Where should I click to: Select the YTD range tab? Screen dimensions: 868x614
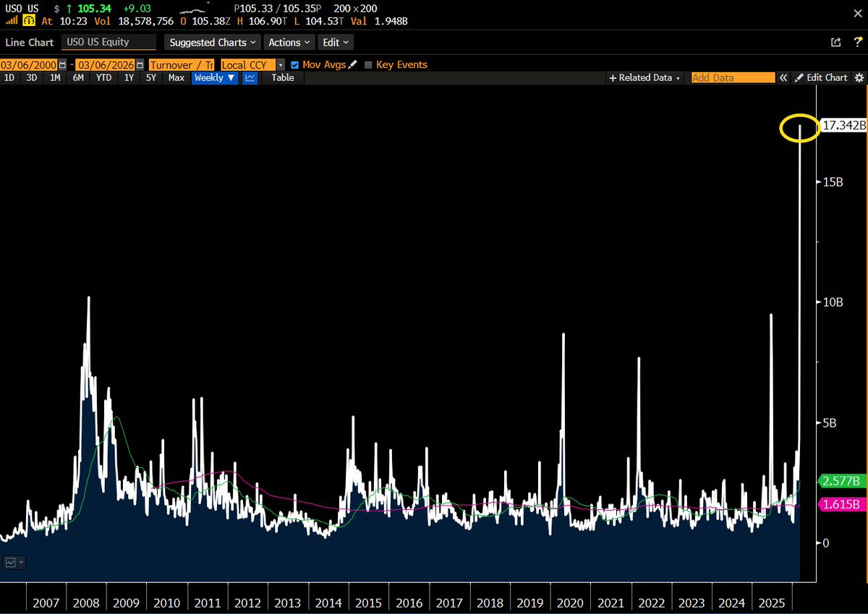103,77
